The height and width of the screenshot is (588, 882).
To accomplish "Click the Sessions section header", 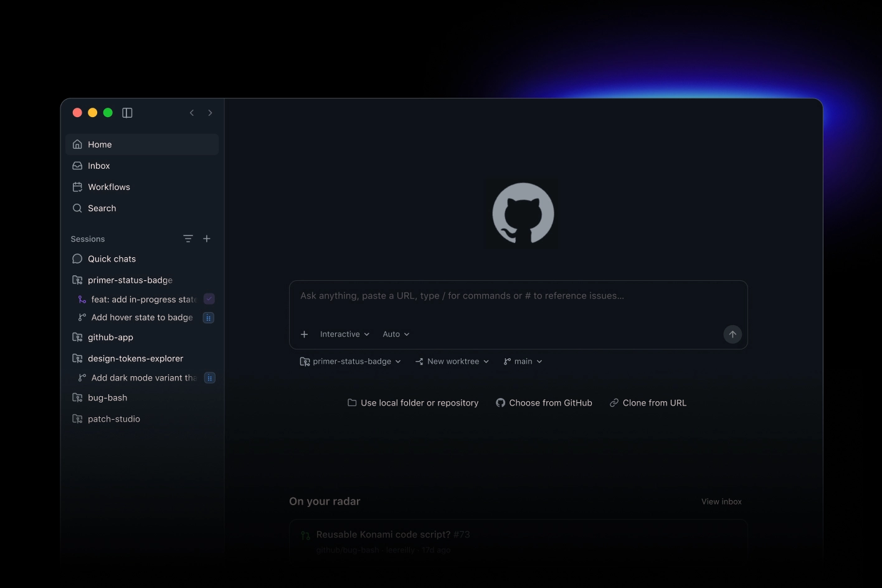I will (x=88, y=239).
